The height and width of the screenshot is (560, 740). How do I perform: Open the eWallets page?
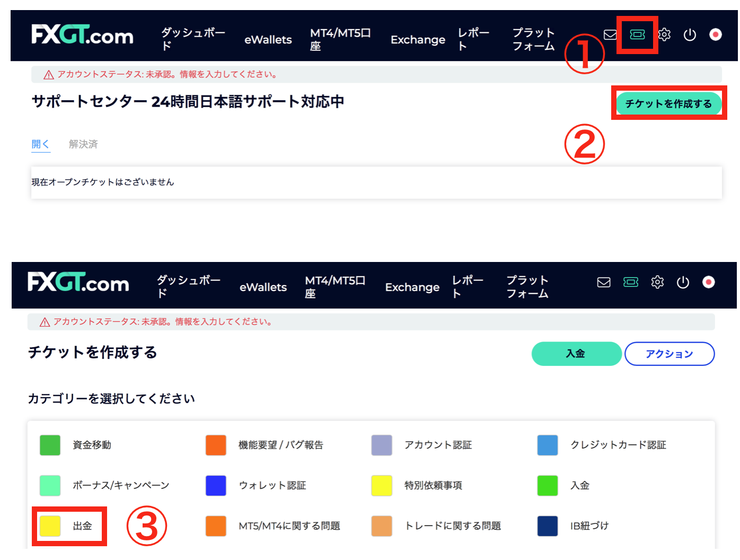tap(268, 40)
